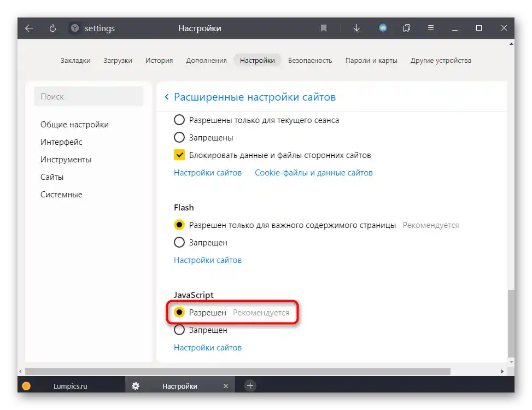This screenshot has width=532, height=410.
Task: Click the bookmark flag icon
Action: click(x=324, y=28)
